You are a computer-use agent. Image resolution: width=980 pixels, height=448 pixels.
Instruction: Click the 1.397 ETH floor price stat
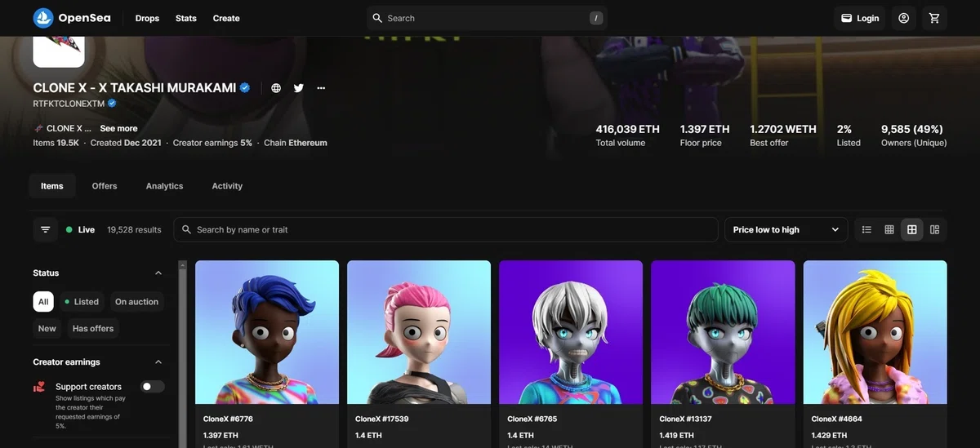(704, 135)
